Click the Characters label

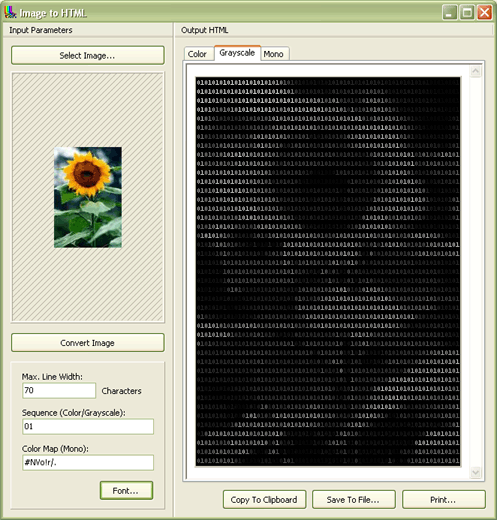click(122, 391)
